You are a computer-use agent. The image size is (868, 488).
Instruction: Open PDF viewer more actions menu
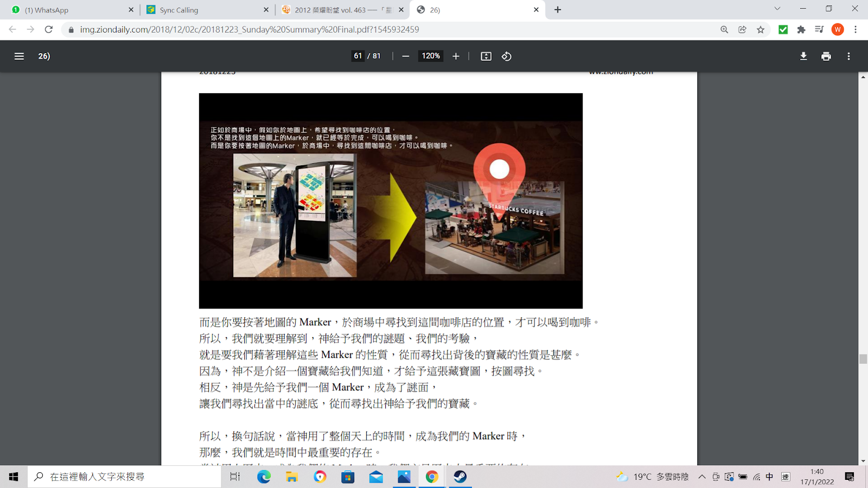(849, 56)
